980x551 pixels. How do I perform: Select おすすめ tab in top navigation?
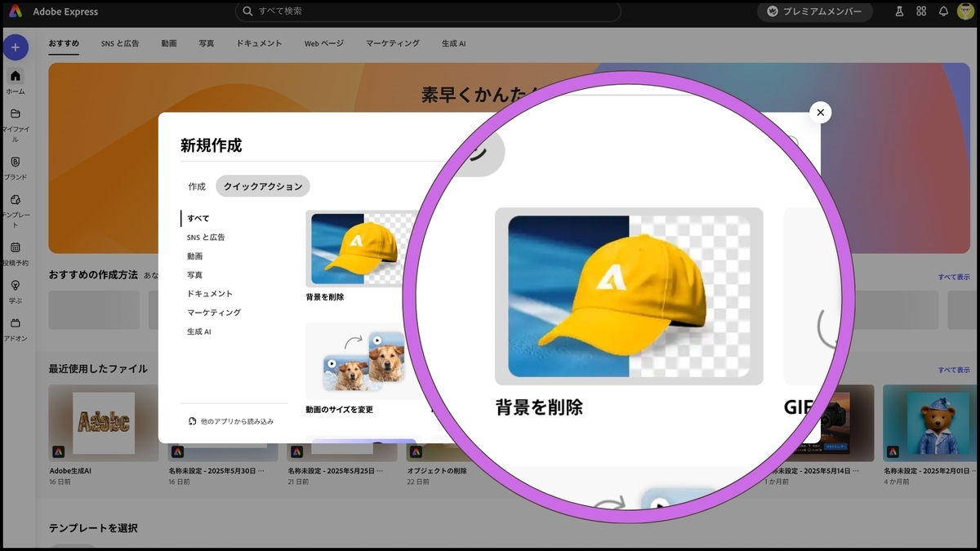point(64,43)
